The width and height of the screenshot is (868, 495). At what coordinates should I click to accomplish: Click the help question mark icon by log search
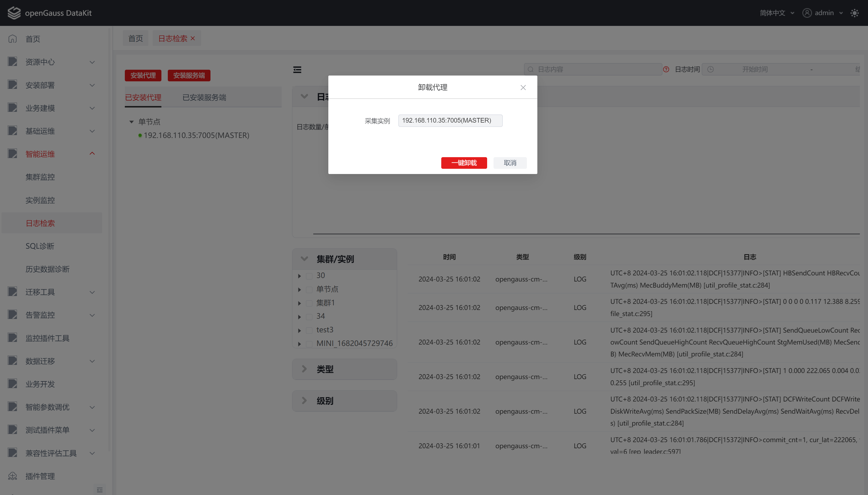click(666, 69)
